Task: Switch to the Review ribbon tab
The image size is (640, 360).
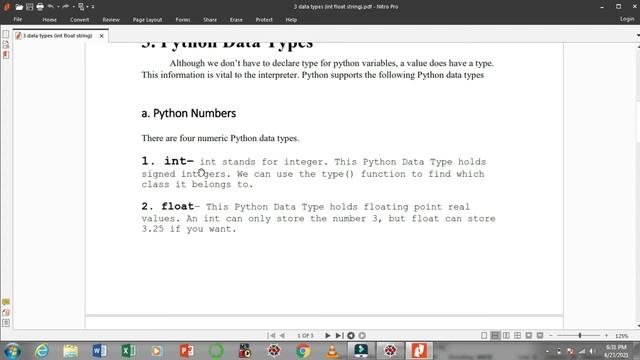Action: pos(111,20)
